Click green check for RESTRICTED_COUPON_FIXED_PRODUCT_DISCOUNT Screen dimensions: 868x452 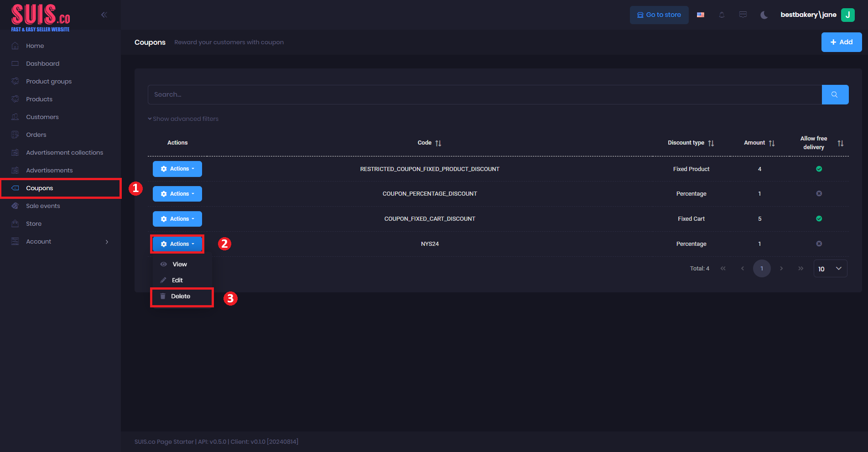click(819, 169)
